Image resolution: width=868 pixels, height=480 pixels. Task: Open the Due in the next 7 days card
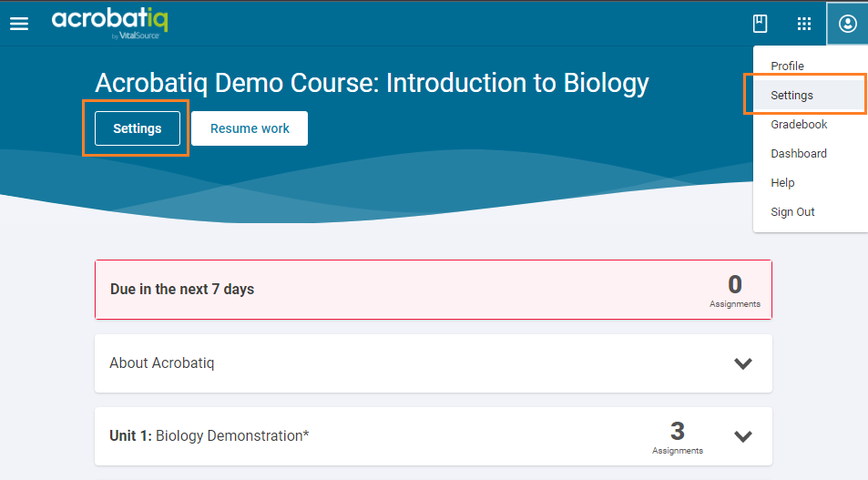click(434, 290)
